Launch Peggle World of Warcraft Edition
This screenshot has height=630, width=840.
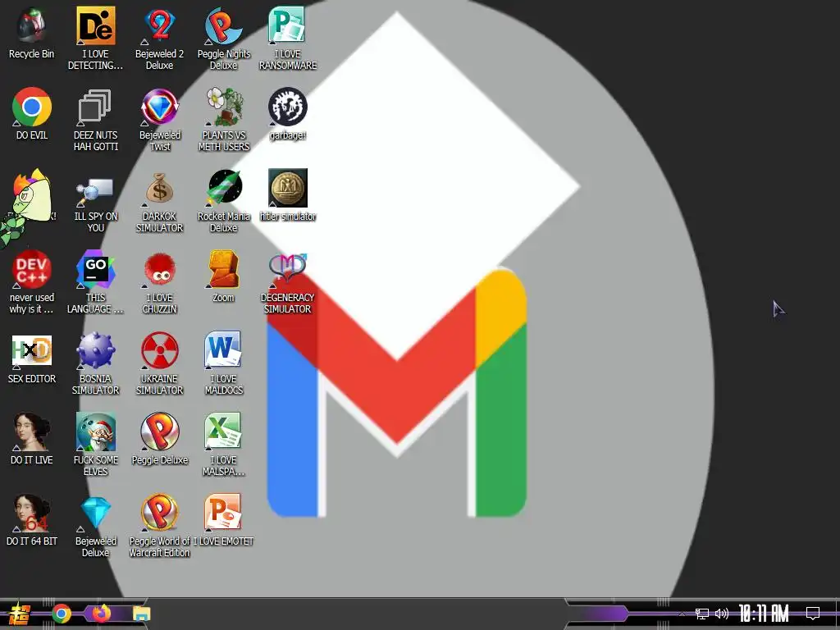click(x=160, y=514)
